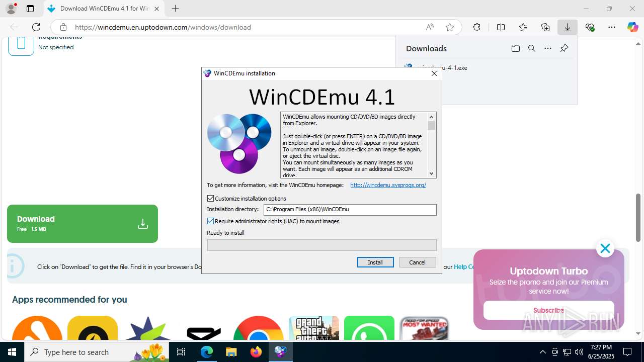Click the Help Center link in info bar
This screenshot has height=362, width=644.
coord(464,267)
